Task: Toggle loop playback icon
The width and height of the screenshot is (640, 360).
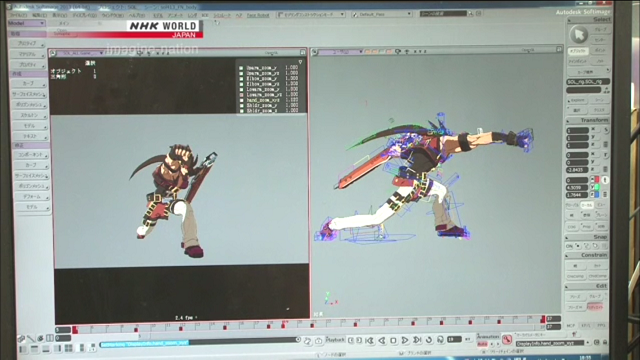Action: [x=429, y=340]
